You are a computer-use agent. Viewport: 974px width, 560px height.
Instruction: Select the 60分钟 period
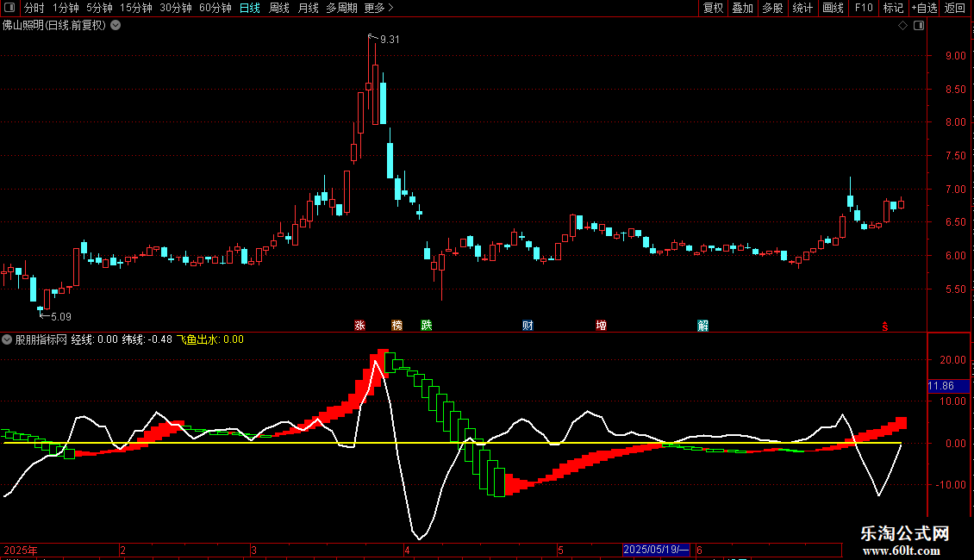(215, 8)
